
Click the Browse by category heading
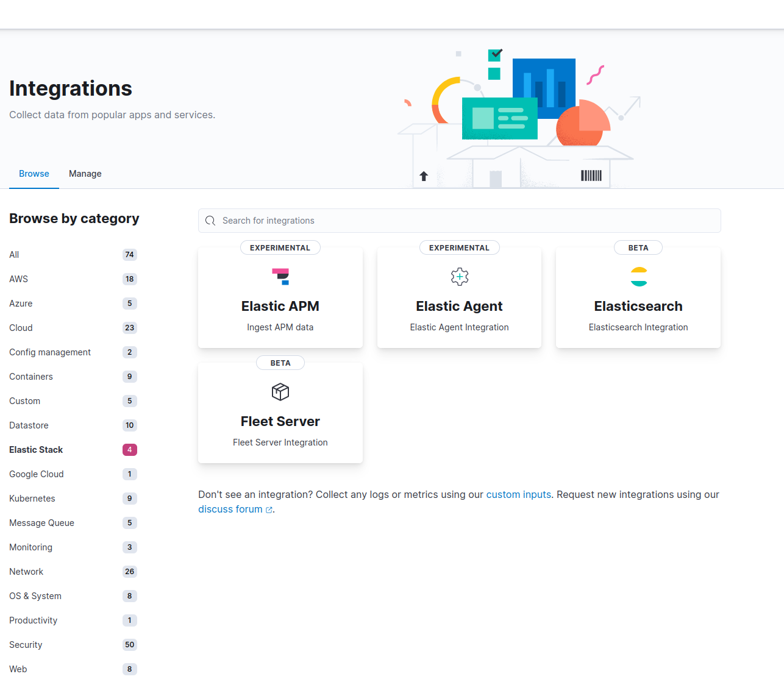[x=74, y=218]
